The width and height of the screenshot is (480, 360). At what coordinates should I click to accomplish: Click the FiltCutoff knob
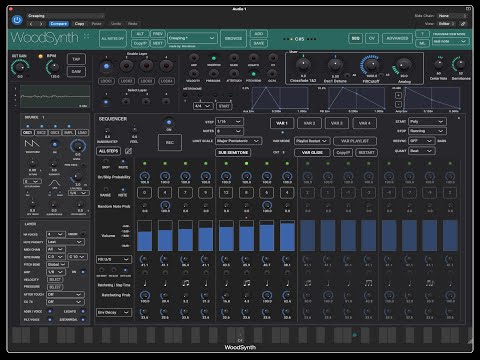pos(371,64)
